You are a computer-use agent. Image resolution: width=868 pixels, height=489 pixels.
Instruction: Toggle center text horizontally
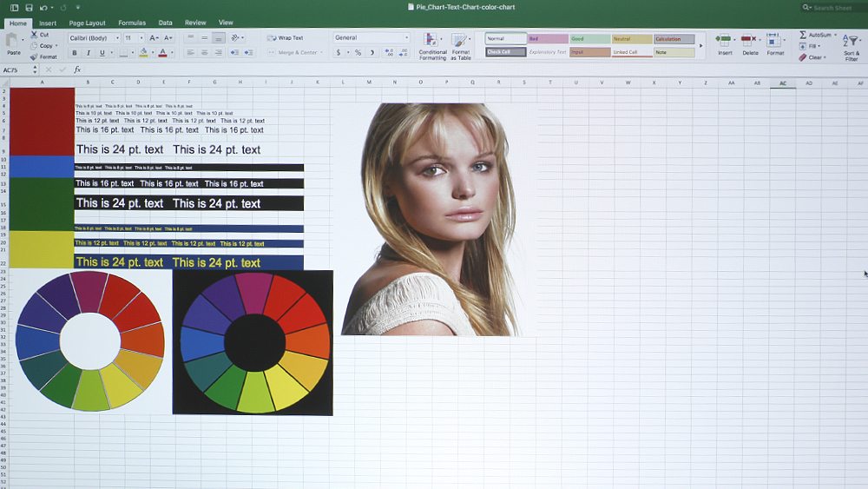[204, 53]
